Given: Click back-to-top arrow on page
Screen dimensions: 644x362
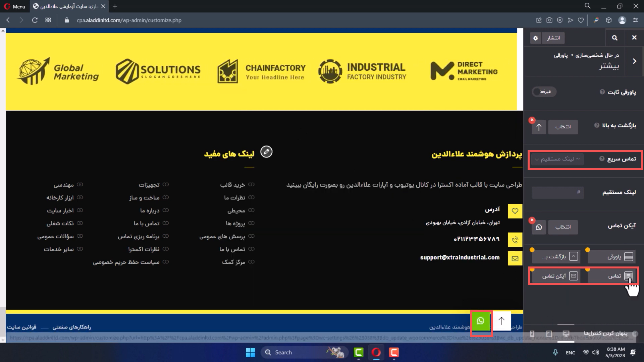Looking at the screenshot, I should [501, 321].
